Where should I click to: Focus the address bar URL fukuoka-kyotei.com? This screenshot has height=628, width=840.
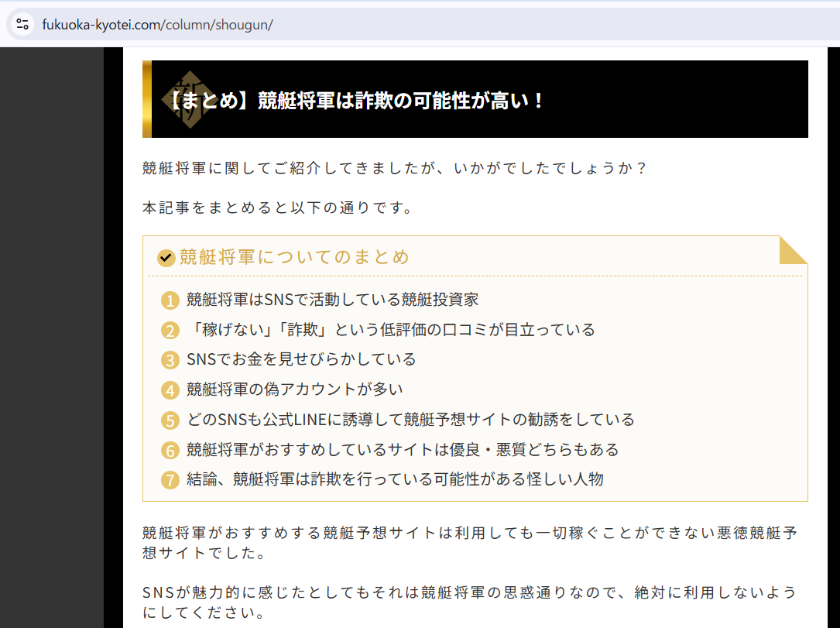pyautogui.click(x=157, y=24)
